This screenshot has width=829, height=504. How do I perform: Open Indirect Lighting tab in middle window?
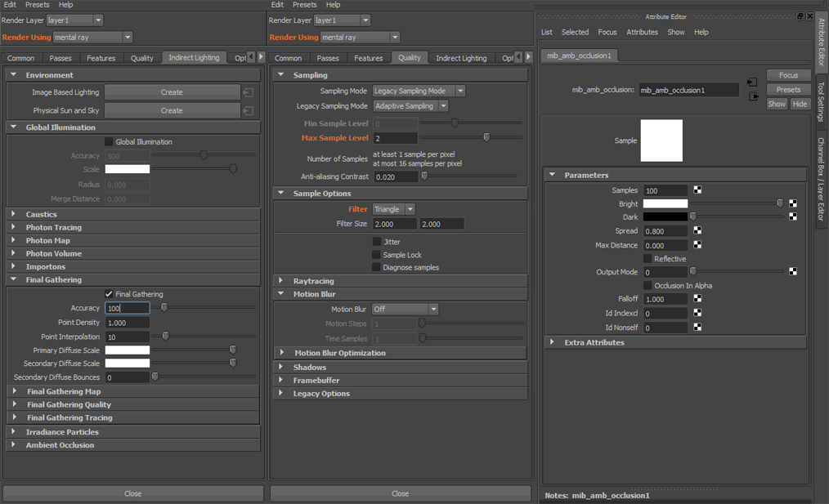pos(461,58)
